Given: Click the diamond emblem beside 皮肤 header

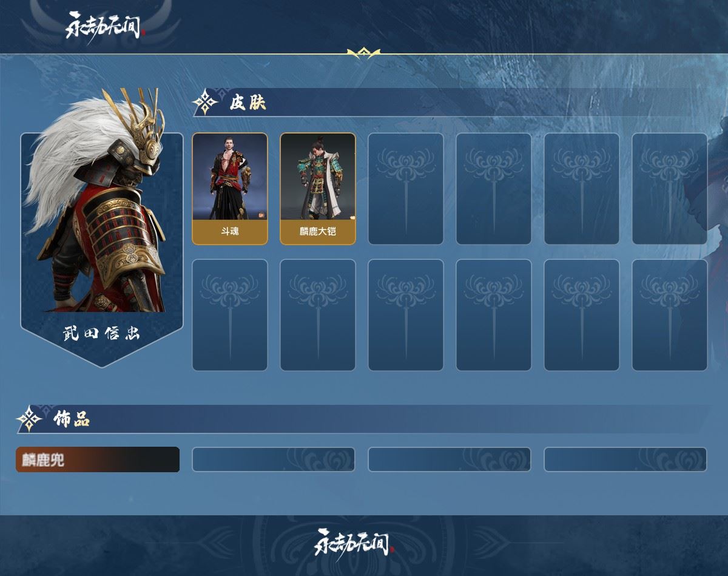Looking at the screenshot, I should pos(206,103).
